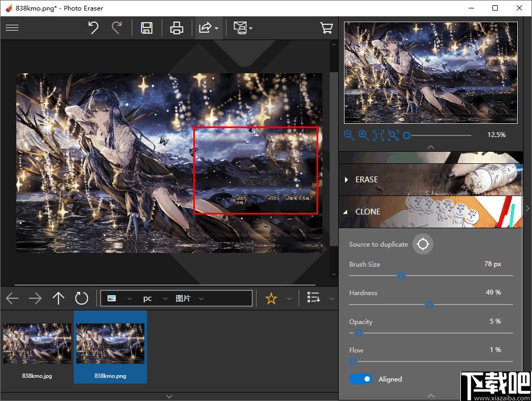The height and width of the screenshot is (401, 532).
Task: Save the image with floppy icon
Action: click(x=146, y=28)
